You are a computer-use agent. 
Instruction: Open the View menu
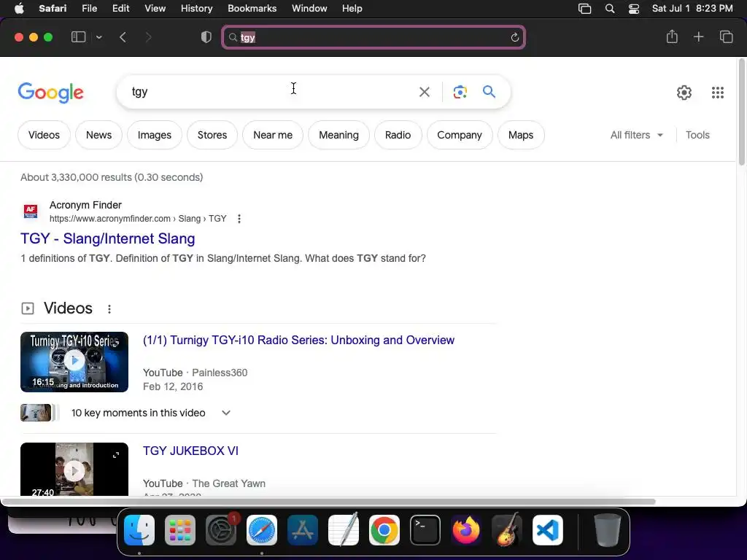155,9
